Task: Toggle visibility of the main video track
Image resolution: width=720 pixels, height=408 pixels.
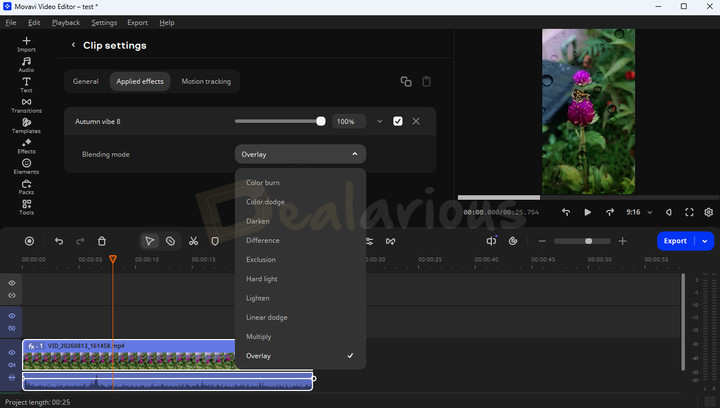Action: [12, 352]
